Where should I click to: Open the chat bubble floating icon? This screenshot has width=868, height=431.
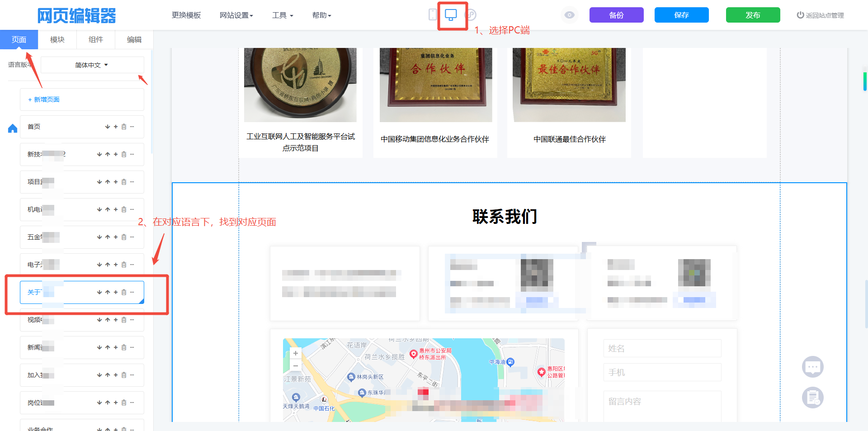pos(812,367)
